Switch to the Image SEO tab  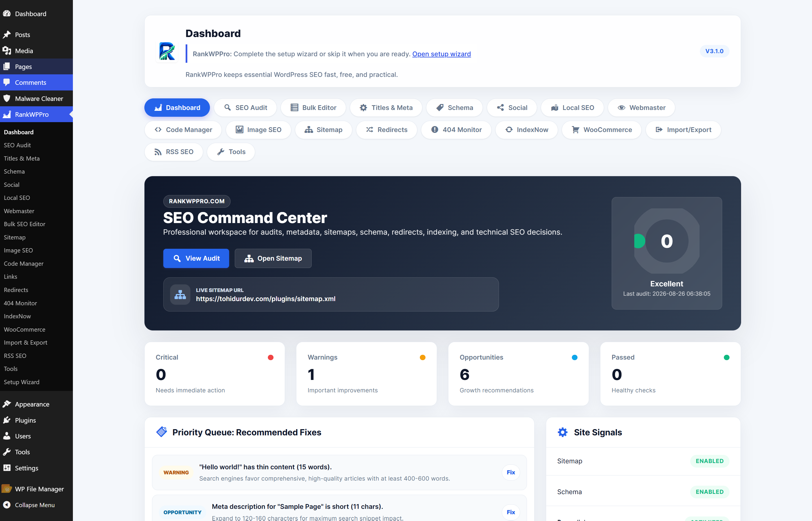[x=258, y=129]
